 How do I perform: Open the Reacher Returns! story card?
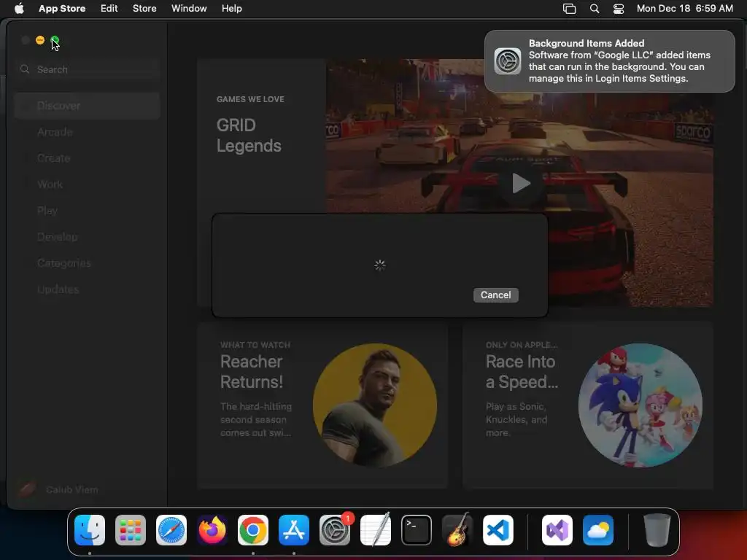tap(322, 405)
